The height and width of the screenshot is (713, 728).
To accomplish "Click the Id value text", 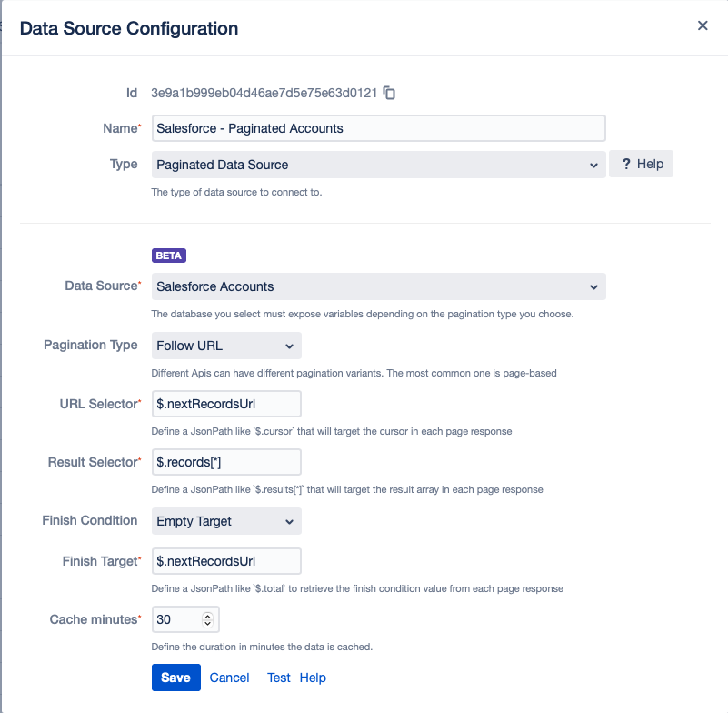I will (264, 93).
